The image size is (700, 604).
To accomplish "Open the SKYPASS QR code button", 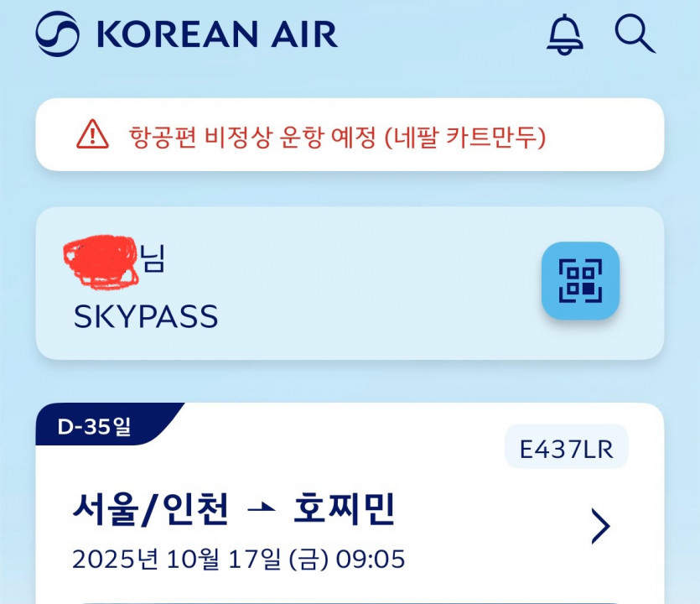I will coord(580,281).
